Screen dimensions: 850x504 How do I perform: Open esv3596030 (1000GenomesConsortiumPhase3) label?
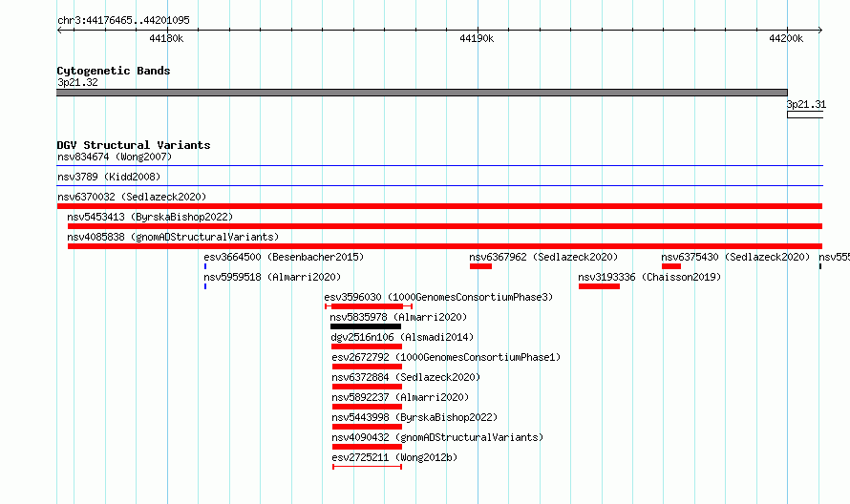coord(438,297)
